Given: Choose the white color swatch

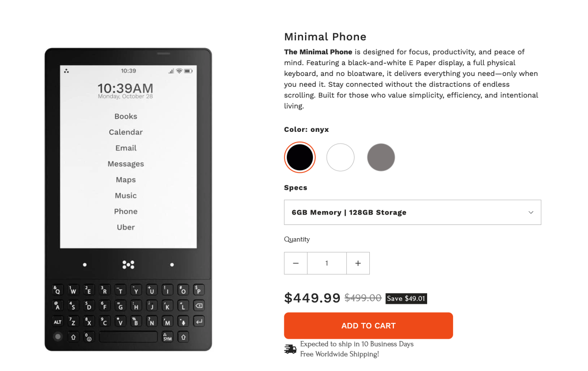Looking at the screenshot, I should pyautogui.click(x=340, y=157).
